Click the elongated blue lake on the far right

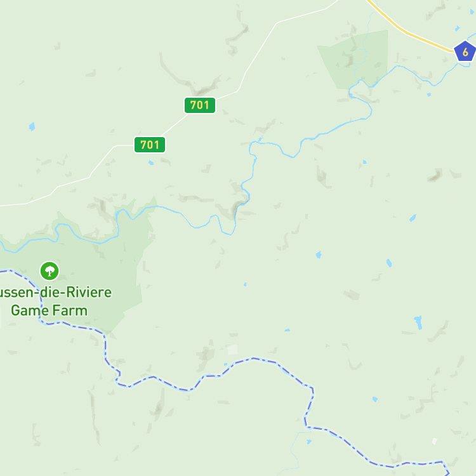tap(418, 322)
